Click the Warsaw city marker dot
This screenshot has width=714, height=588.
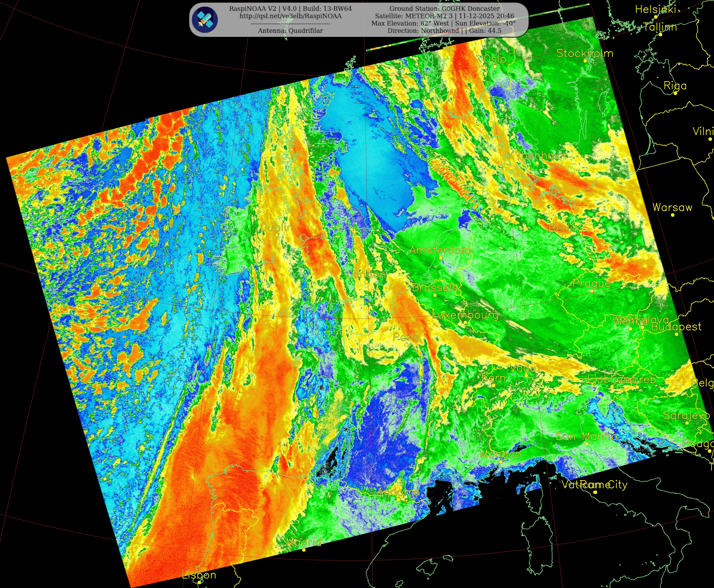pyautogui.click(x=672, y=215)
